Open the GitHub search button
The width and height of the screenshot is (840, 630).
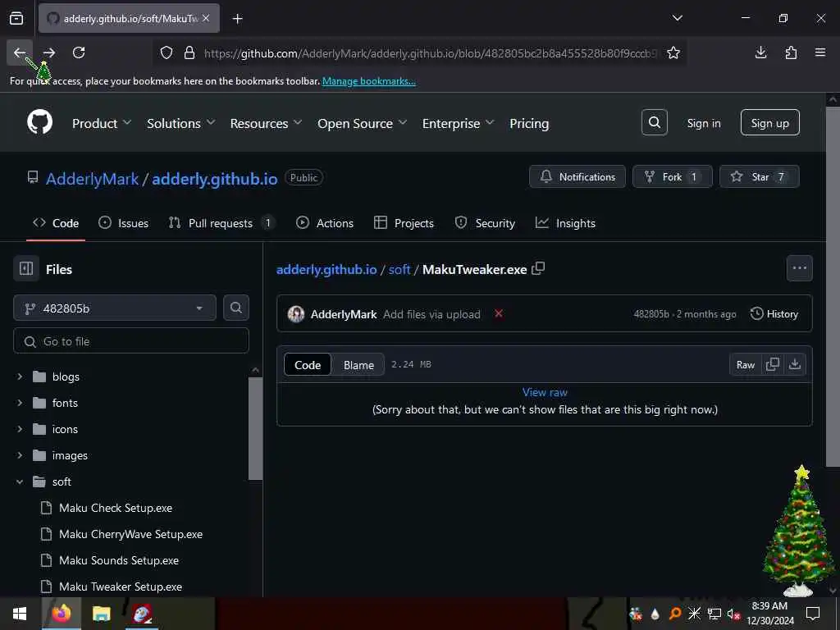click(x=654, y=122)
